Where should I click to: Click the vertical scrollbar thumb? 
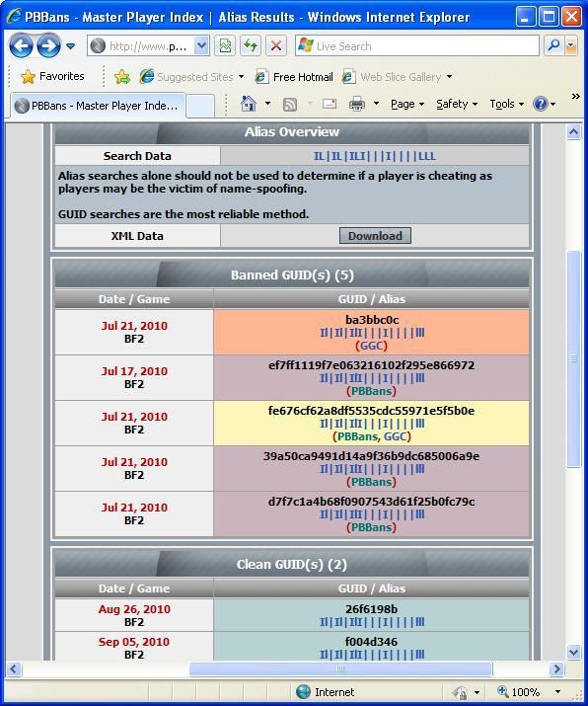pos(573,358)
